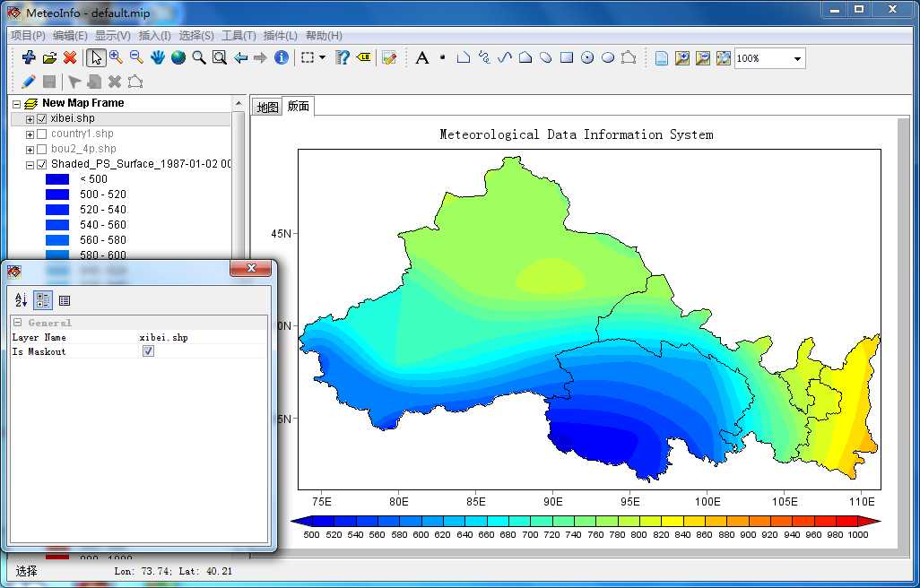Expand the bou2_4p.shp tree node
Viewport: 920px width, 588px height.
(30, 150)
